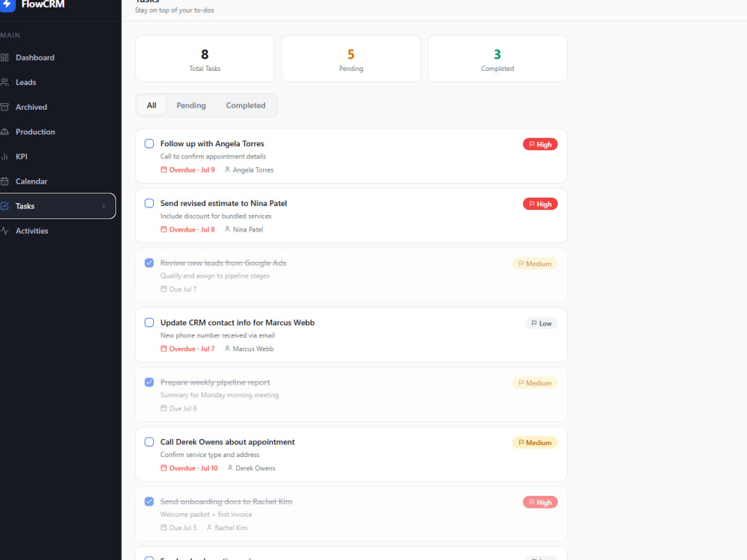
Task: Click text New phone number received via email
Action: [x=217, y=335]
